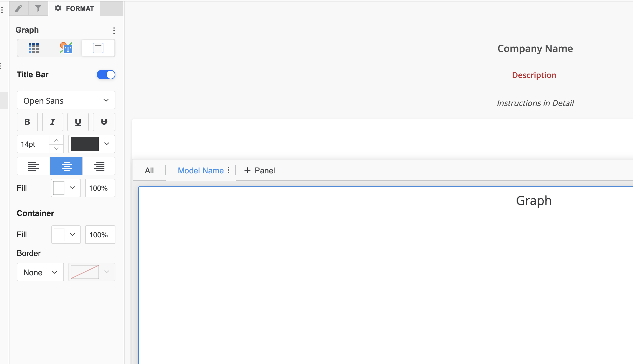Screen dimensions: 633x364
Task: Apply italic formatting to the title
Action: point(52,122)
